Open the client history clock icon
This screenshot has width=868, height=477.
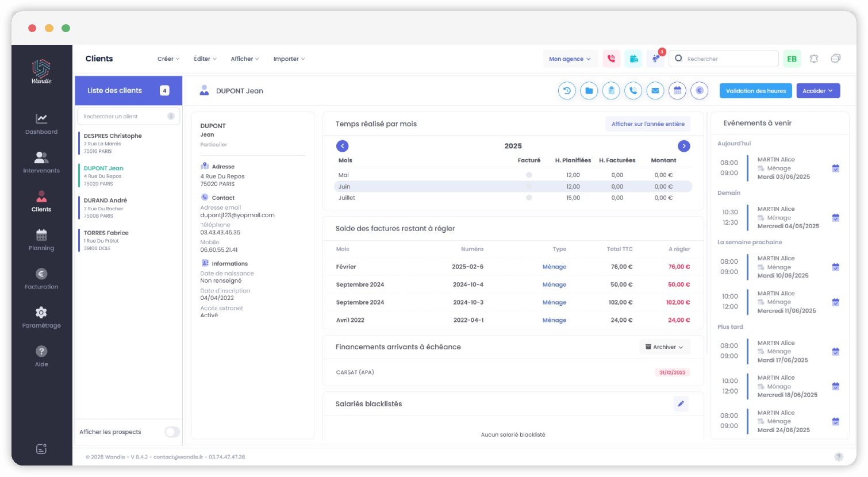pos(567,91)
